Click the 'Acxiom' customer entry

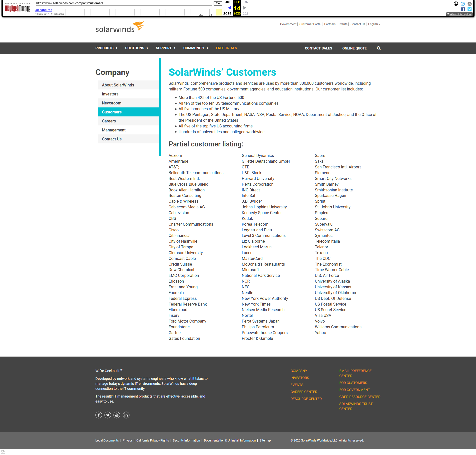(175, 155)
